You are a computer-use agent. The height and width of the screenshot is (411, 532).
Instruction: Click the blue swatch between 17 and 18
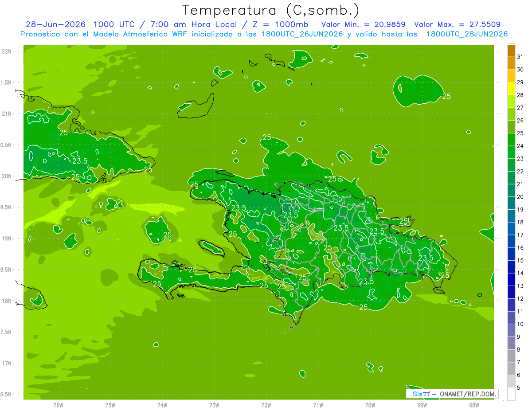511,229
